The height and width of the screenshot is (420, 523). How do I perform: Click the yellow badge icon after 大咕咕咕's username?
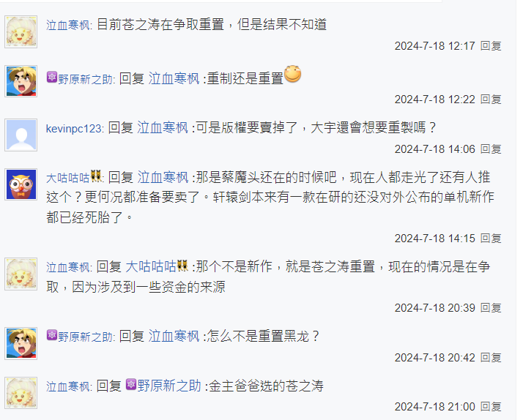[x=96, y=176]
